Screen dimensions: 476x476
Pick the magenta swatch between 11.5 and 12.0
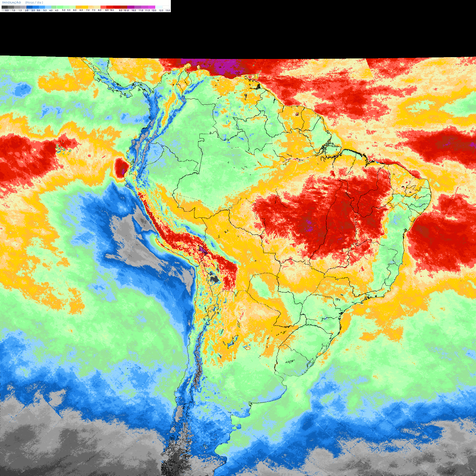click(x=152, y=7)
